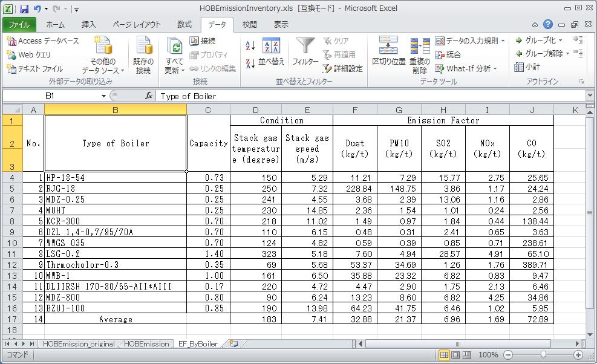Open the File tab
Image resolution: width=597 pixels, height=364 pixels.
19,25
